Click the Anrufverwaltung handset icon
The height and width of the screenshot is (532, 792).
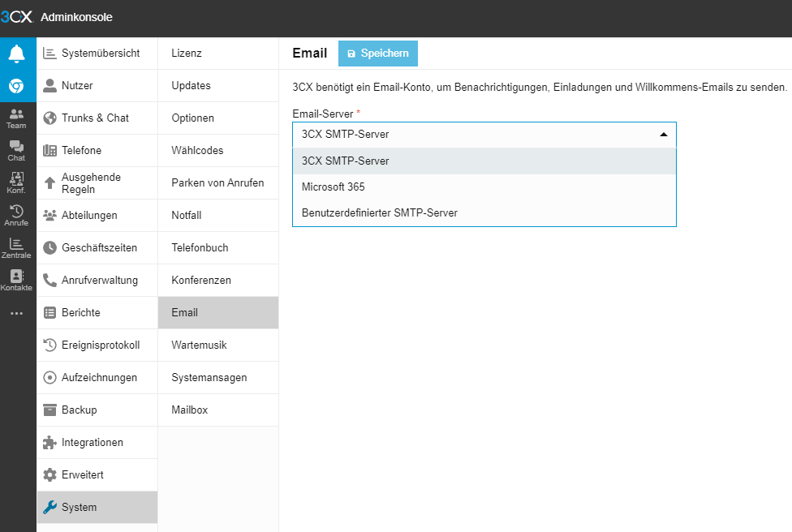pyautogui.click(x=49, y=280)
